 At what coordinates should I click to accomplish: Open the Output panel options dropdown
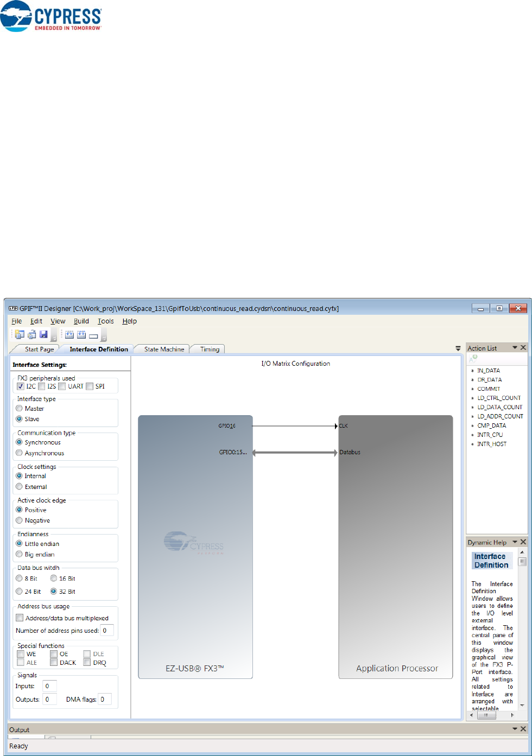514,729
